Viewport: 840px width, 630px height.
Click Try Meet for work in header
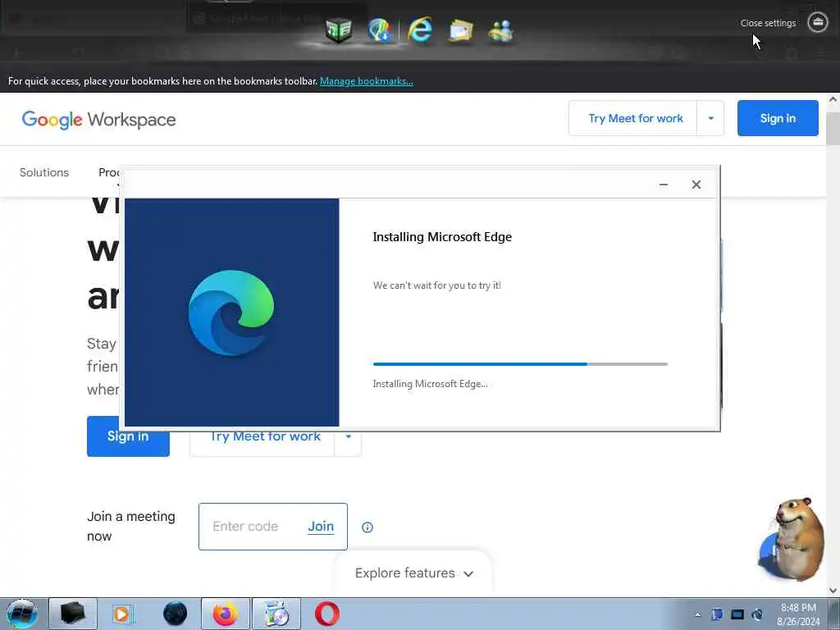pos(636,118)
